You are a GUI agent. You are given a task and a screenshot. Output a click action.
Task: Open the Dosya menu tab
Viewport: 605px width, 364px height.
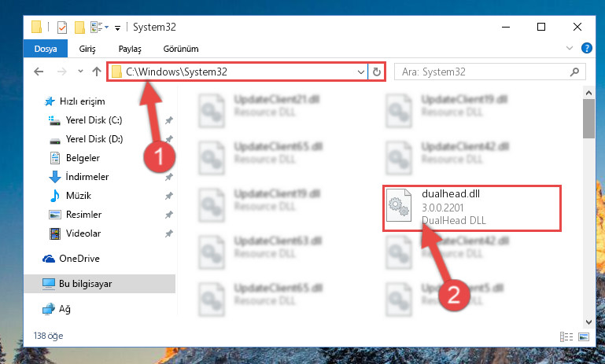(46, 49)
